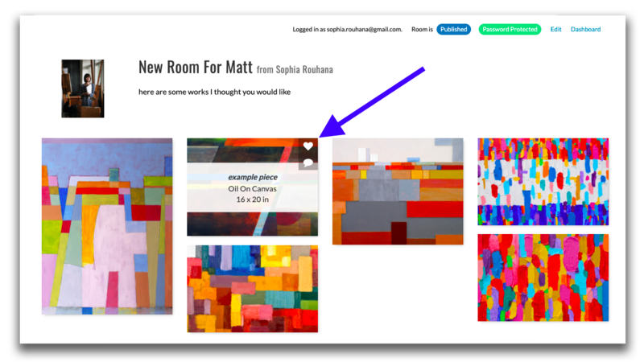Open the gray and orange block painting
This screenshot has width=644, height=362.
pyautogui.click(x=398, y=191)
